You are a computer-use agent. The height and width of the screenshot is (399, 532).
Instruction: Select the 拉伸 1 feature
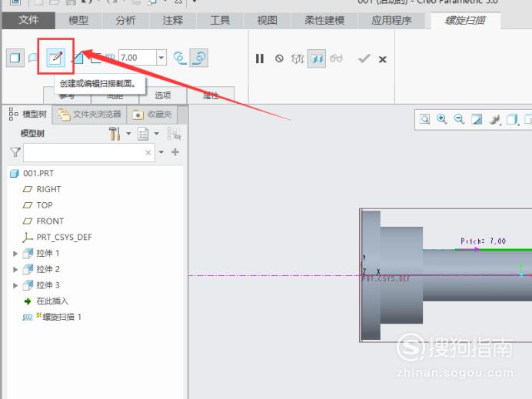41,253
